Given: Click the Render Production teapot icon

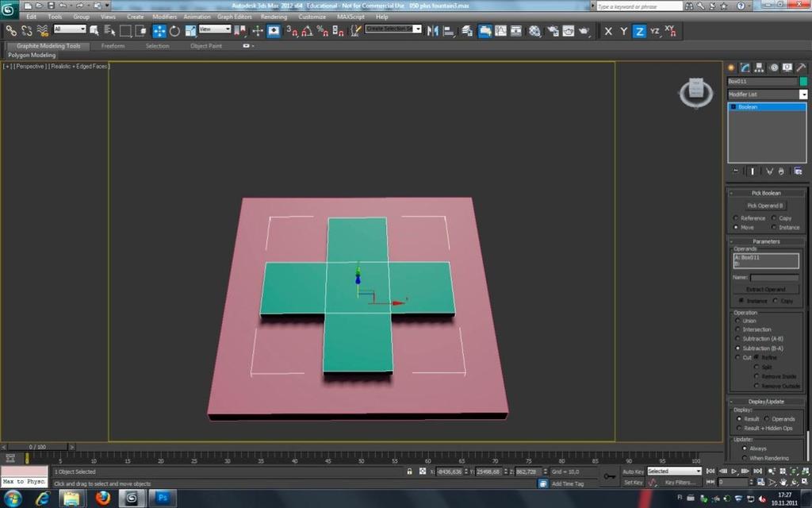Looking at the screenshot, I should pos(584,31).
